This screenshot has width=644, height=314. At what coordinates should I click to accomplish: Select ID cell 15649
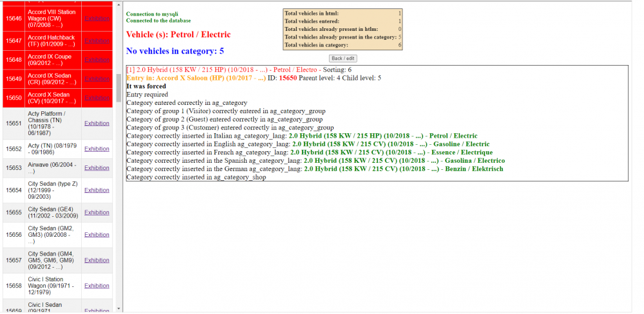pyautogui.click(x=14, y=78)
